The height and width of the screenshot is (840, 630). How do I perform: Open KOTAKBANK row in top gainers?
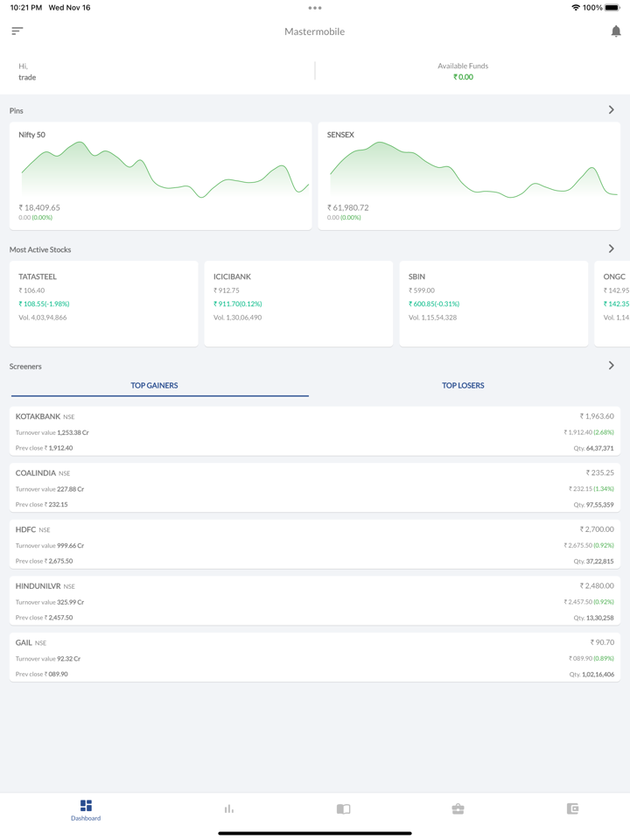point(315,431)
